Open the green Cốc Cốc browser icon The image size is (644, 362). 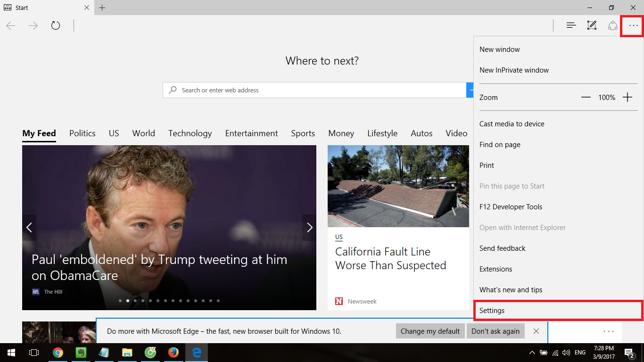[150, 353]
